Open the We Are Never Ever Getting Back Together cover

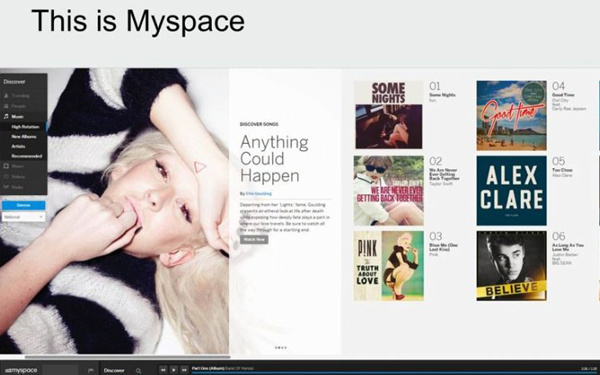388,190
